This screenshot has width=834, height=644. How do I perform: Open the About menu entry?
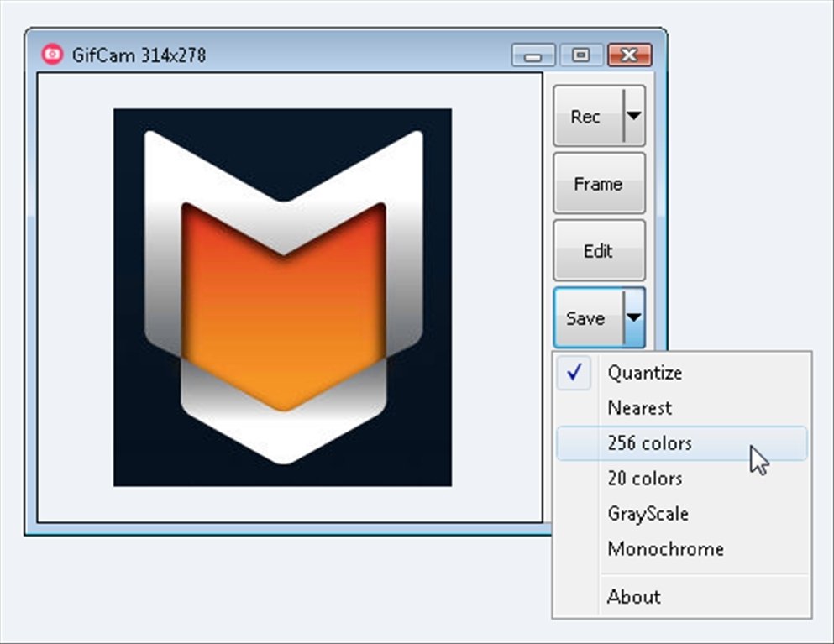(x=682, y=597)
